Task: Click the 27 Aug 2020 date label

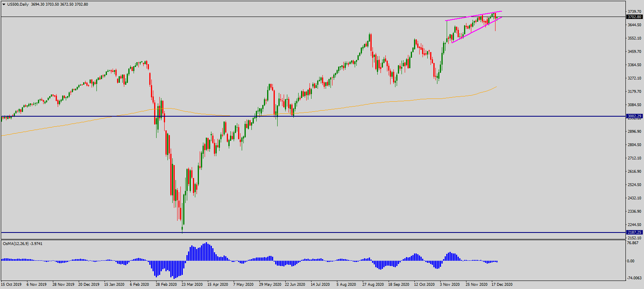Action: click(x=373, y=285)
